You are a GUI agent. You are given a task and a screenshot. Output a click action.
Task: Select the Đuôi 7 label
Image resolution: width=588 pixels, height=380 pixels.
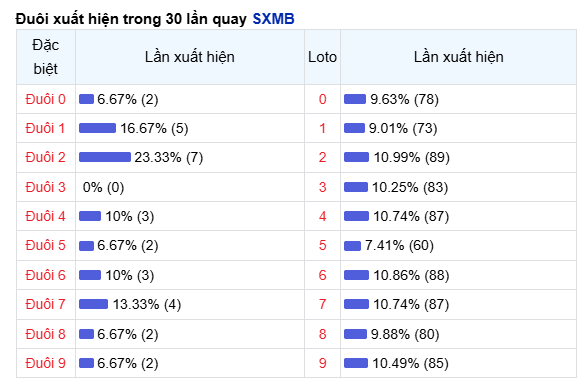coord(45,304)
